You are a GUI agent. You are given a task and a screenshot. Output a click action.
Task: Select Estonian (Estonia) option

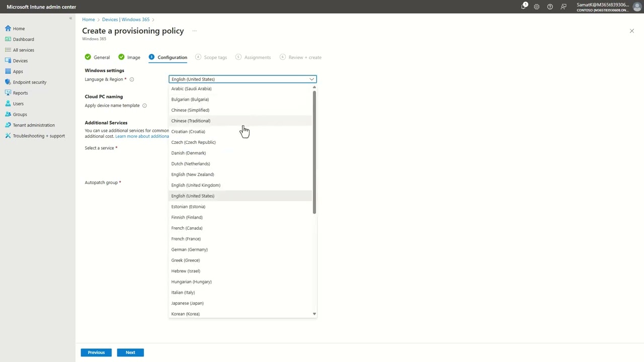coord(240,207)
